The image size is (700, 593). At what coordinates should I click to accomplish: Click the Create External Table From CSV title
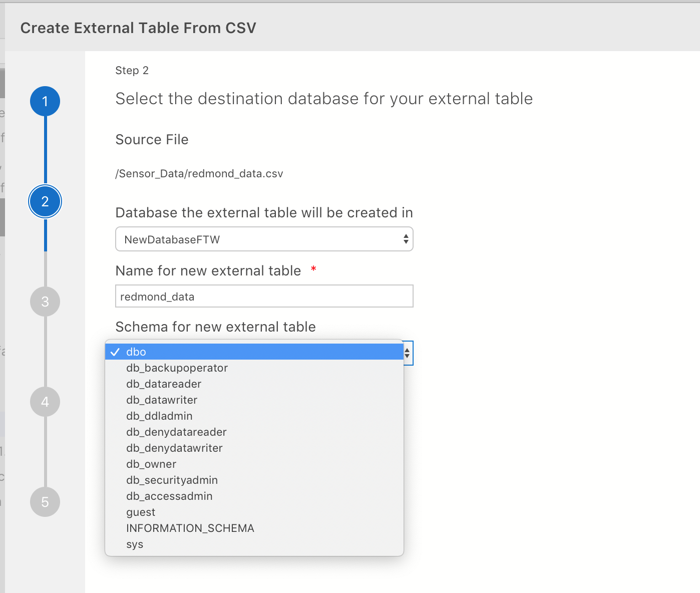138,28
